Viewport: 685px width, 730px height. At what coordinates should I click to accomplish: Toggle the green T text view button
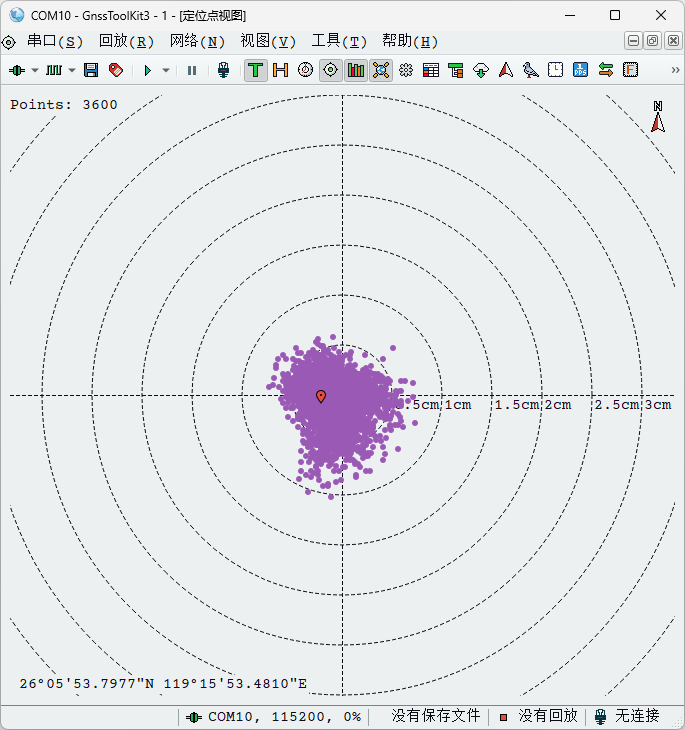(x=256, y=70)
